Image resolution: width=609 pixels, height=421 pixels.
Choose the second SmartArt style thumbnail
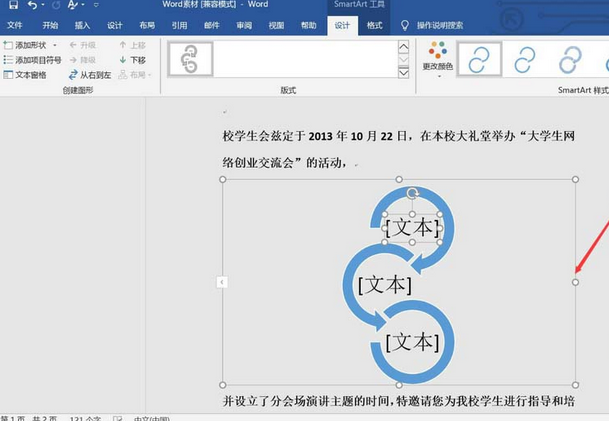526,60
